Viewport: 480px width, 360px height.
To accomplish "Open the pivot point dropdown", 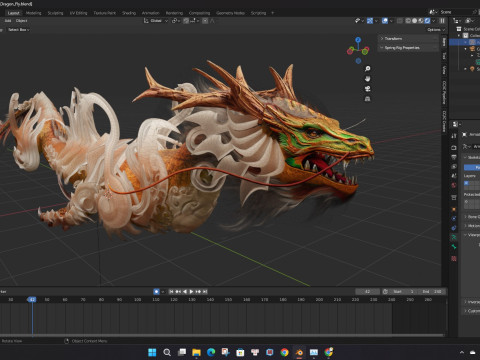I will click(176, 21).
